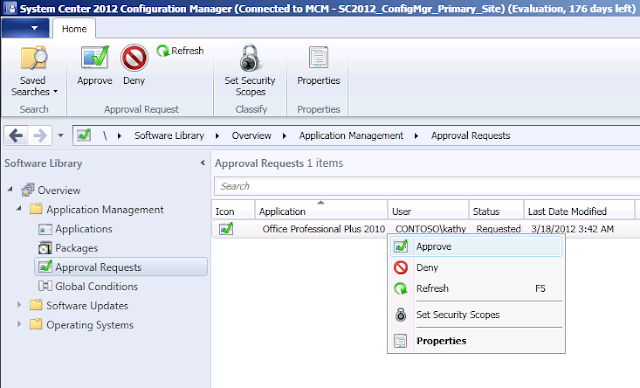Select Software Updates folder in tree
The image size is (640, 388).
tap(79, 306)
